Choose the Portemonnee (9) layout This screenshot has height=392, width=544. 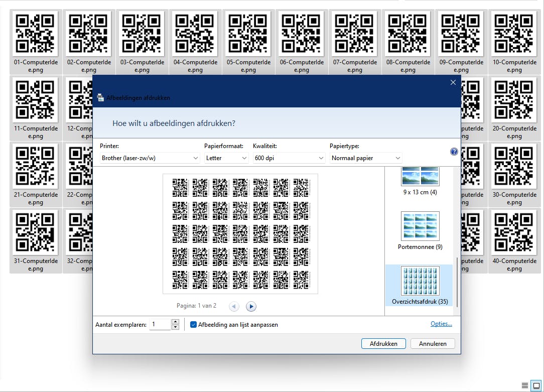pos(420,230)
